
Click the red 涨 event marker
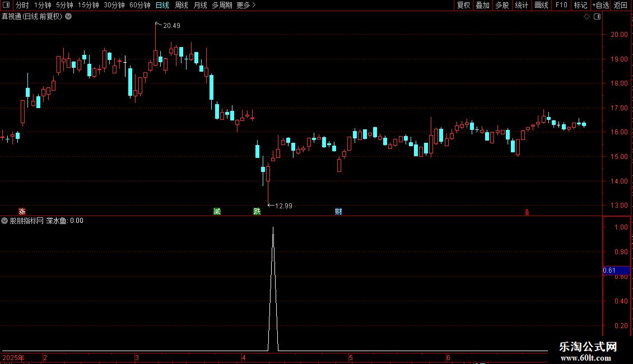(22, 212)
